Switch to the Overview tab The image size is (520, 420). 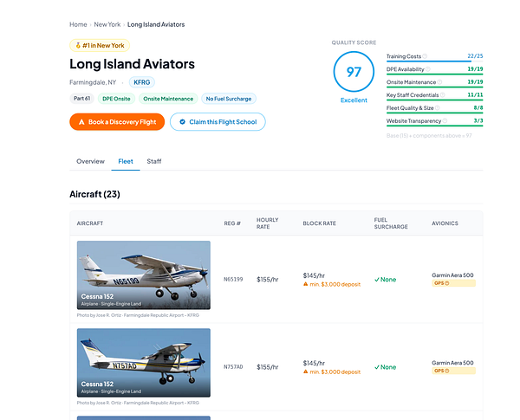pyautogui.click(x=90, y=161)
